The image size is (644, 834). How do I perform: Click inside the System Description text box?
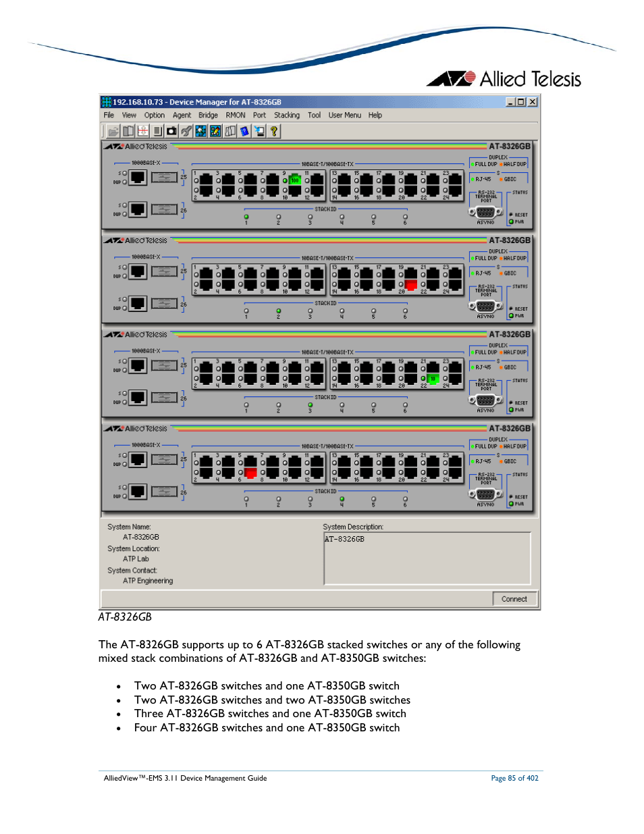tap(427, 558)
